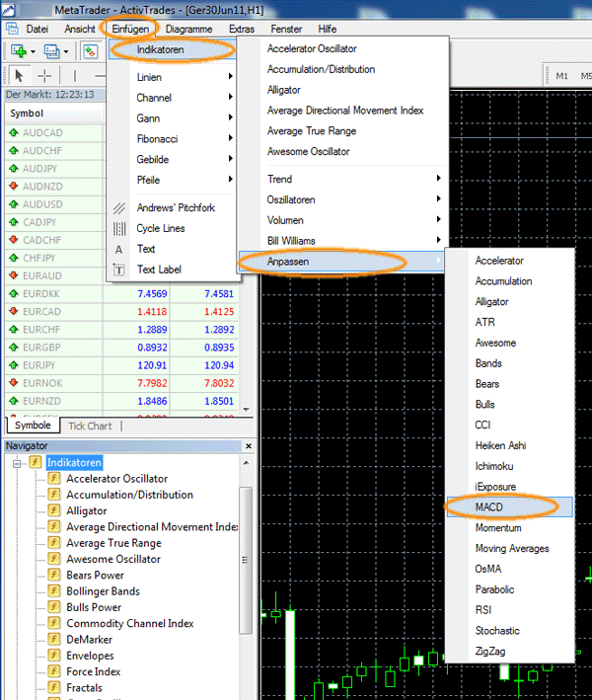Screen dimensions: 592x700
Task: Expand the Bill Williams submenu
Action: pyautogui.click(x=342, y=241)
